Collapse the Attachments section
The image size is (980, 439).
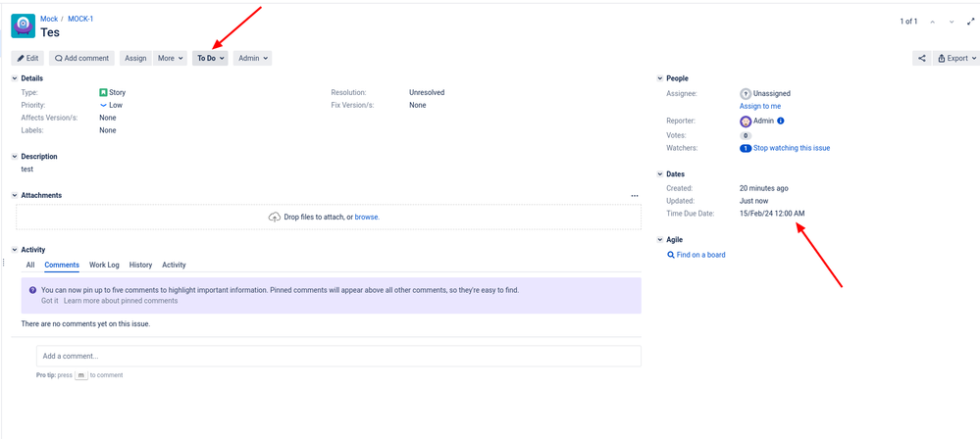click(15, 195)
